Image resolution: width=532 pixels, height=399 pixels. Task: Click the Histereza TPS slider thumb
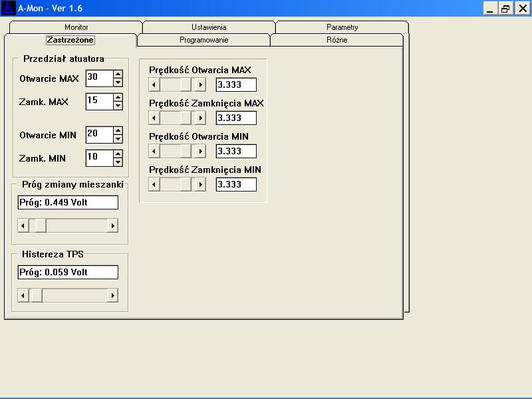click(36, 295)
